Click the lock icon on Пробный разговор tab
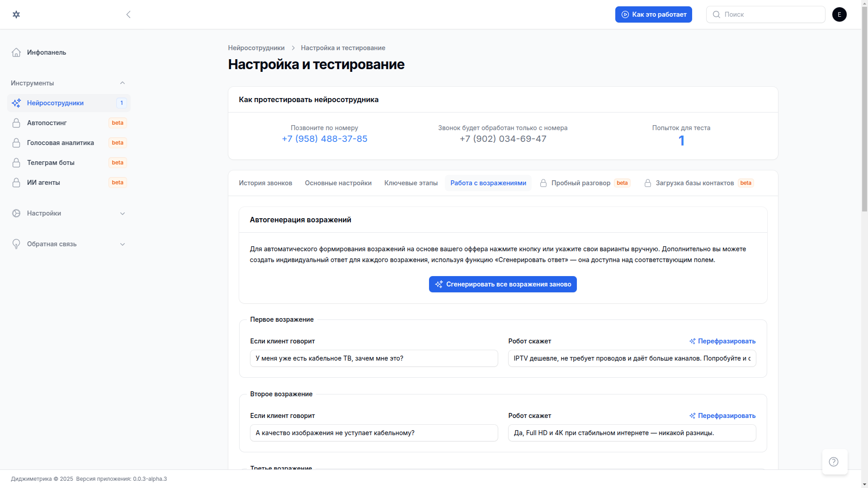The image size is (868, 488). (x=543, y=183)
